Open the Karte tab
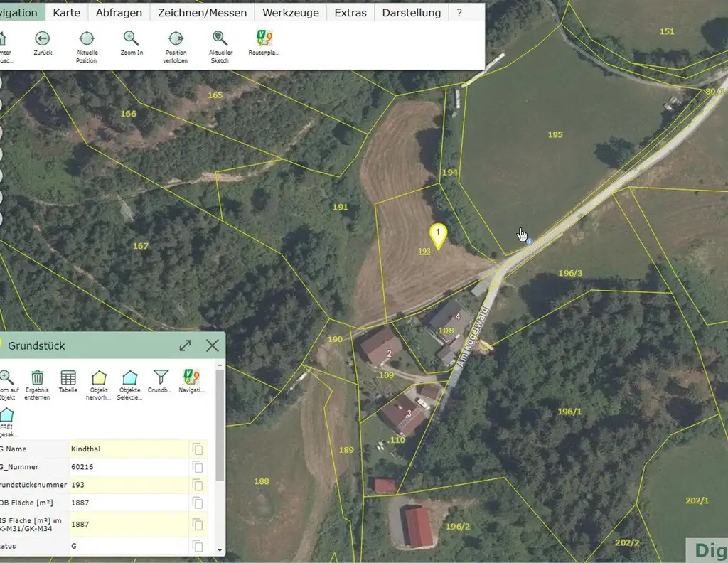 point(66,13)
